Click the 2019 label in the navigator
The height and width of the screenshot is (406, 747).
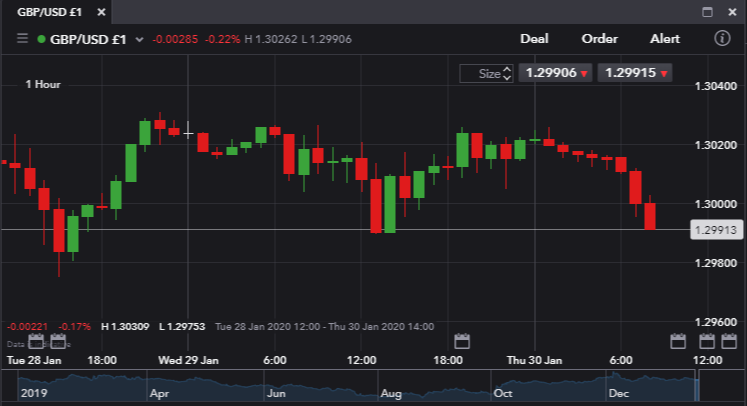tap(34, 394)
